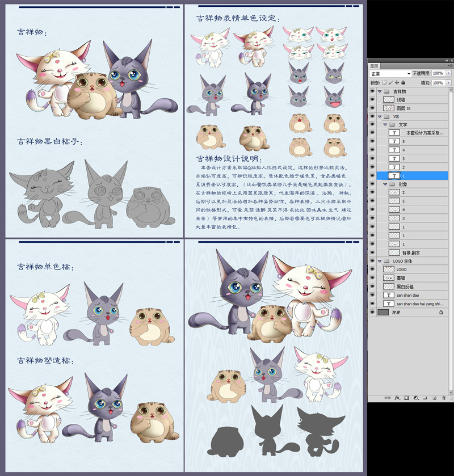Click link layers chain icon
Image resolution: width=454 pixels, height=476 pixels.
coord(388,398)
